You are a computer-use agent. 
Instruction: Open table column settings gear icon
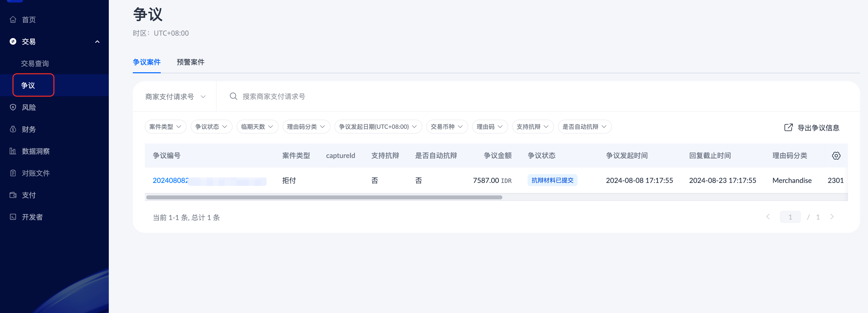(836, 156)
